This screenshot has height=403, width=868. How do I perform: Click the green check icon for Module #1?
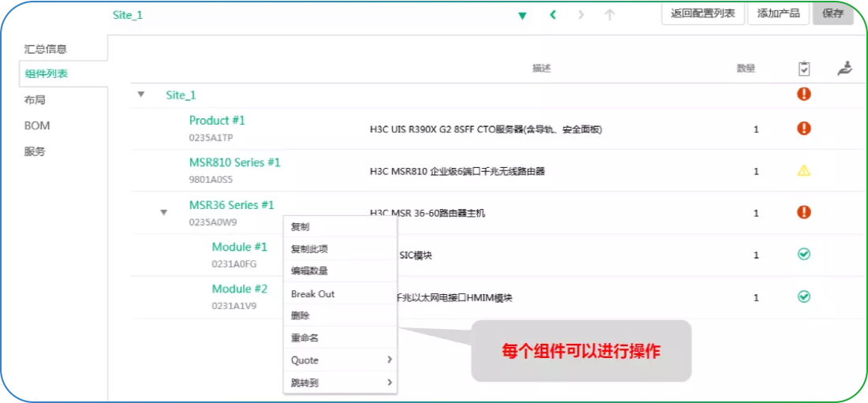tap(804, 254)
